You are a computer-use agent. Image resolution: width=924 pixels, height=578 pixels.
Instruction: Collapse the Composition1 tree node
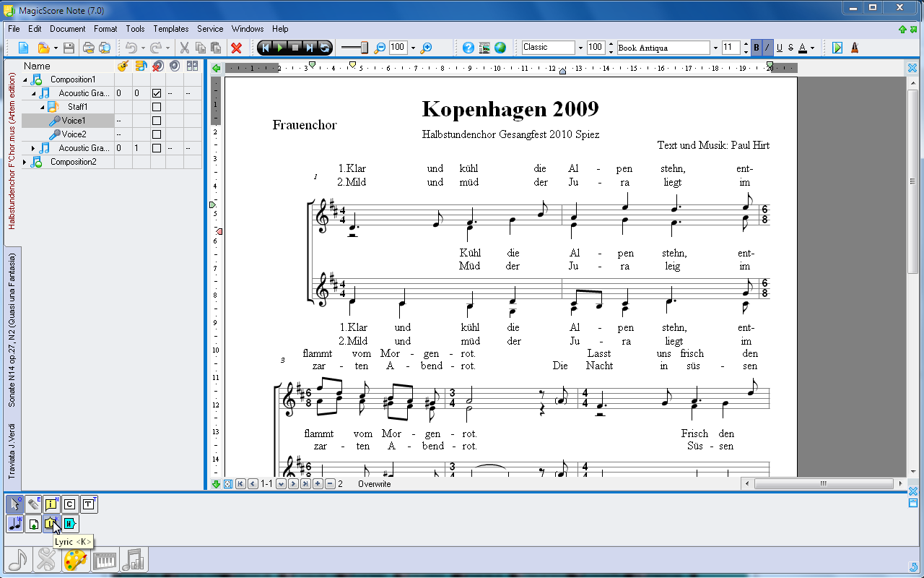(x=25, y=79)
